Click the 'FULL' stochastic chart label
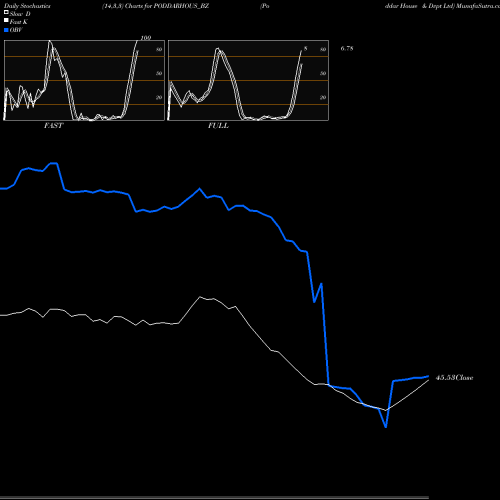The height and width of the screenshot is (500, 500). point(218,126)
